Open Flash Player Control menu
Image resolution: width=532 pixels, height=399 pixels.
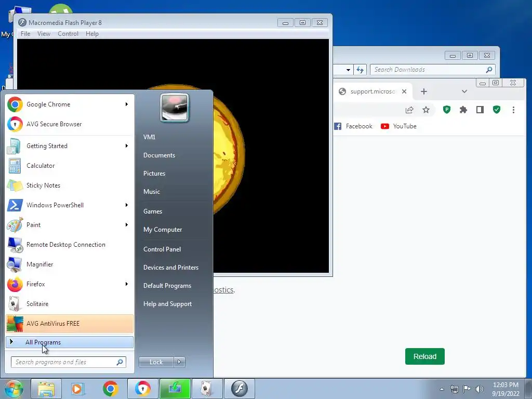click(x=68, y=34)
